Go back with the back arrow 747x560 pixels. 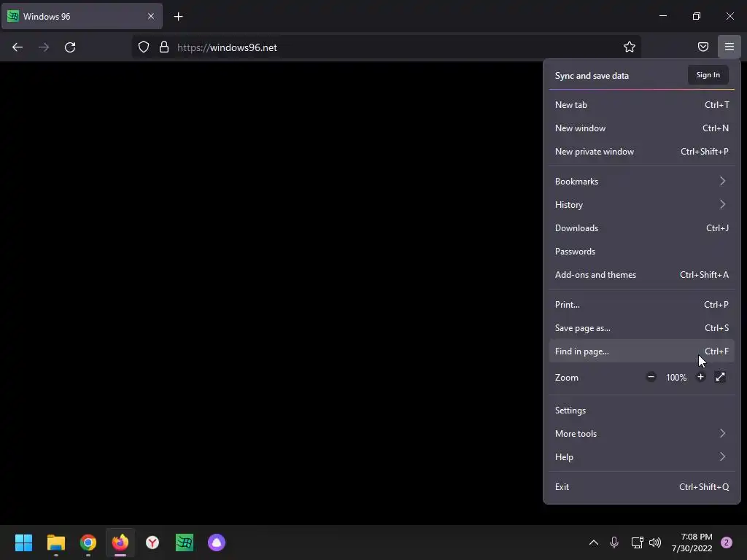tap(18, 47)
